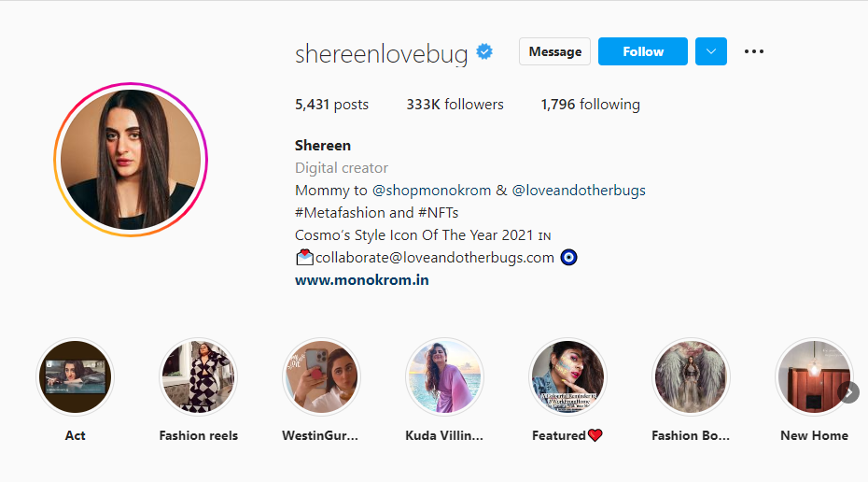
Task: Click the blue verified badge icon
Action: coord(484,52)
